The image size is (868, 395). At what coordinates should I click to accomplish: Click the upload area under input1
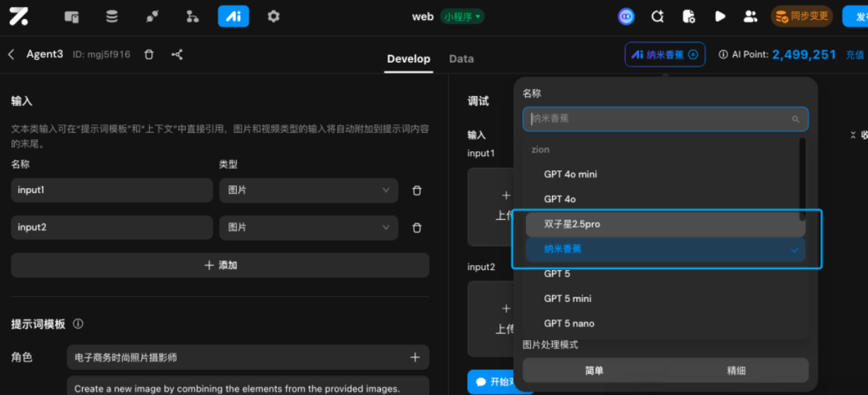[491, 207]
